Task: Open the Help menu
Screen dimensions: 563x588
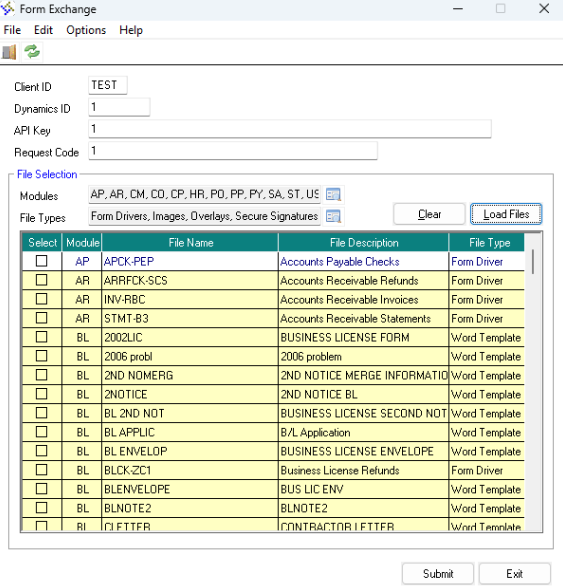Action: tap(131, 30)
